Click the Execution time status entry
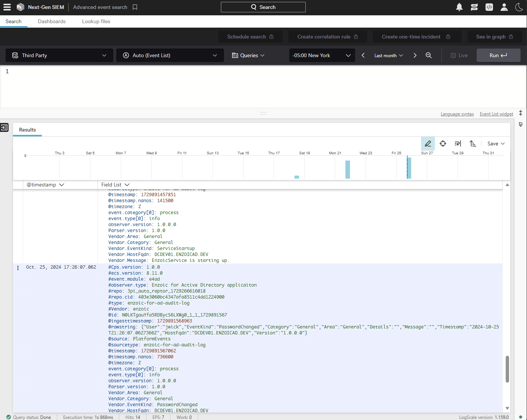 point(88,417)
